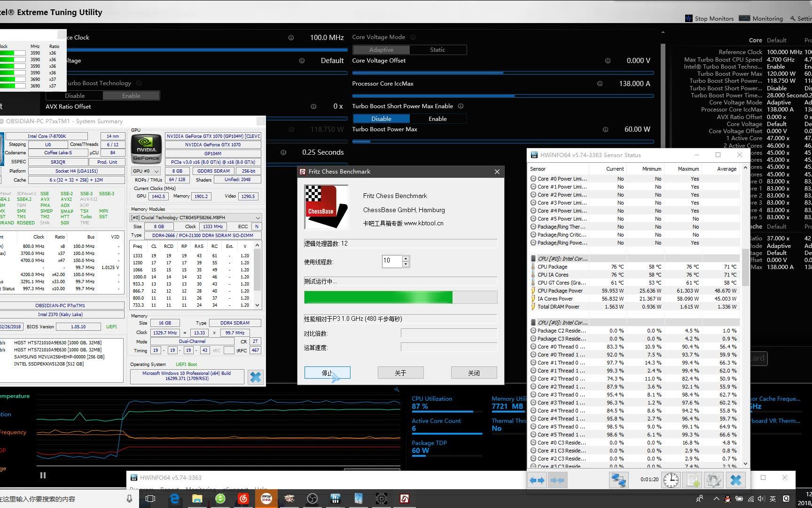The height and width of the screenshot is (508, 812).
Task: Click the blue X icon in HWiNFO sensor toolbar
Action: click(x=736, y=480)
